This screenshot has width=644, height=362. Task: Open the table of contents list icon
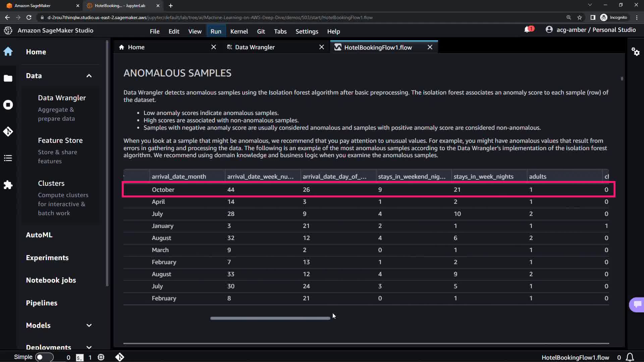pyautogui.click(x=8, y=158)
